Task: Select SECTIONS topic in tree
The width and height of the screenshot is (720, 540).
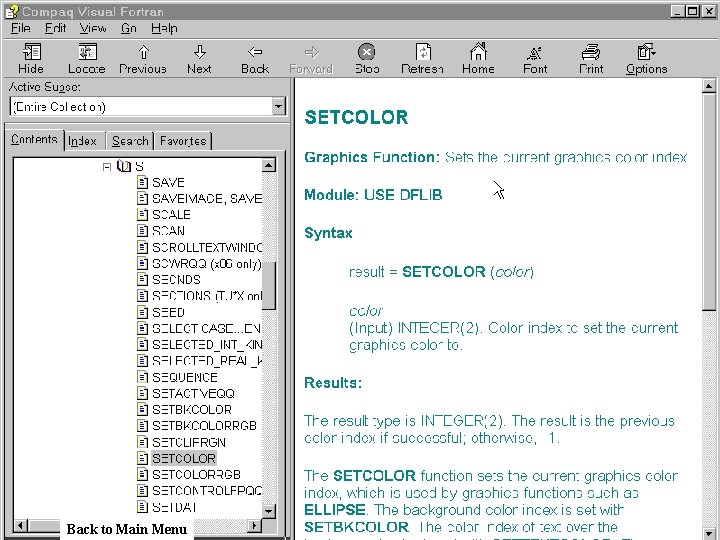Action: click(207, 296)
